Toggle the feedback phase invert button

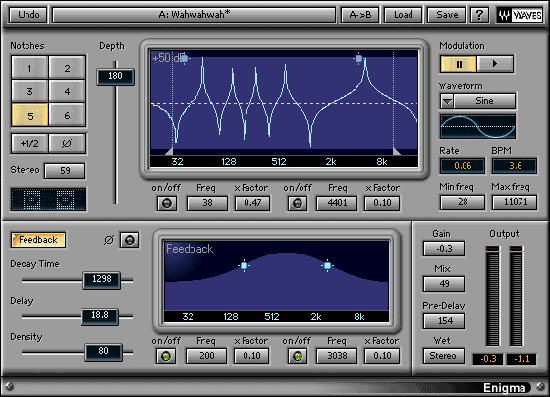tap(129, 240)
